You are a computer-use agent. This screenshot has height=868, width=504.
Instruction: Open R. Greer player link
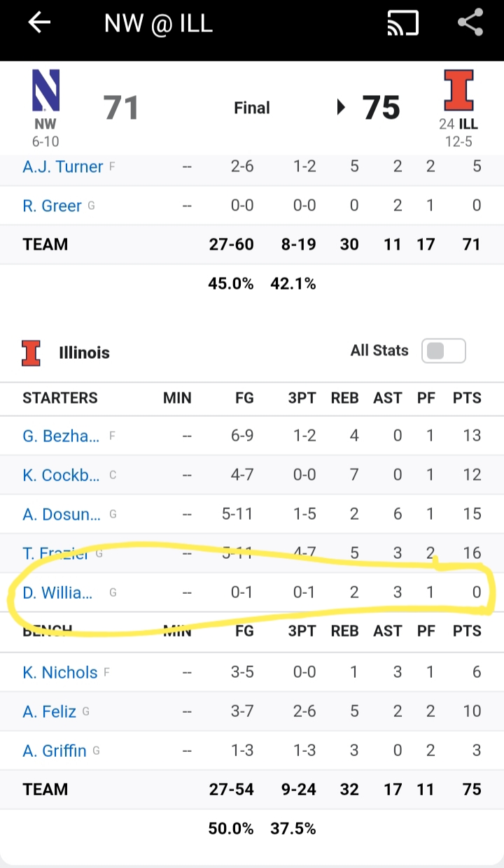pos(52,206)
